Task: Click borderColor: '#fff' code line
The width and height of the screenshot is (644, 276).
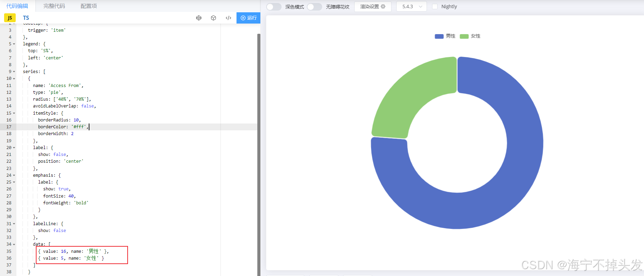Action: (63, 127)
